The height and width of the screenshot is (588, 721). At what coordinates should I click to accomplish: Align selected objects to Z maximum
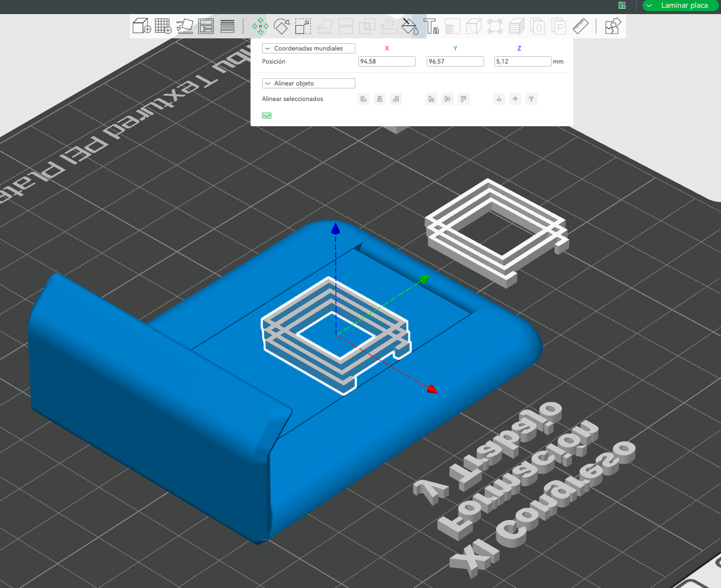coord(532,99)
